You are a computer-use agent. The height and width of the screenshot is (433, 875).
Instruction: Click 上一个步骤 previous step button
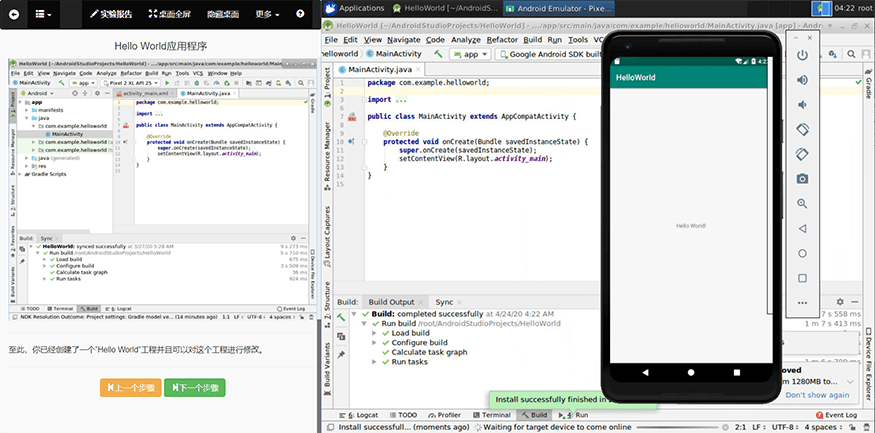[131, 387]
